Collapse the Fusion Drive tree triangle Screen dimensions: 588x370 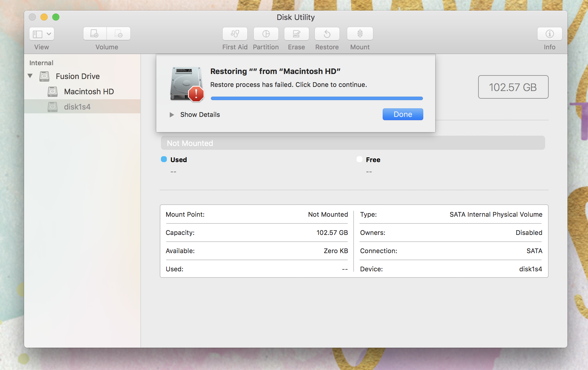click(x=30, y=76)
